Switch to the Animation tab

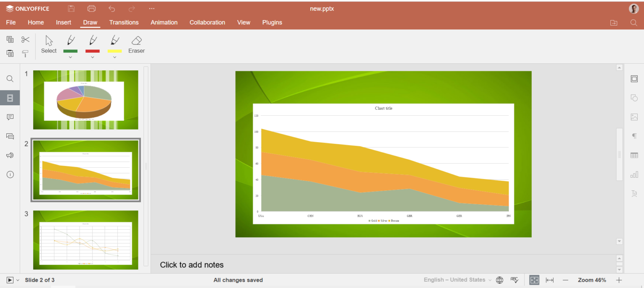164,22
